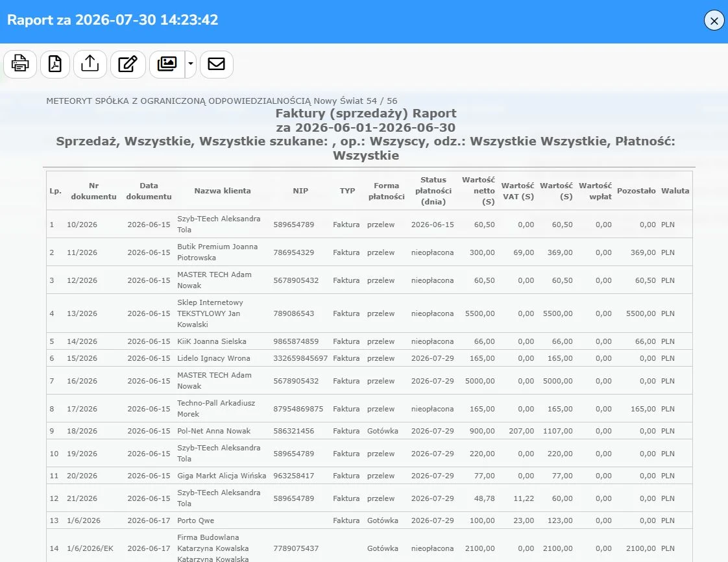Click the "Pozostało" column header
728x562 pixels.
point(636,191)
